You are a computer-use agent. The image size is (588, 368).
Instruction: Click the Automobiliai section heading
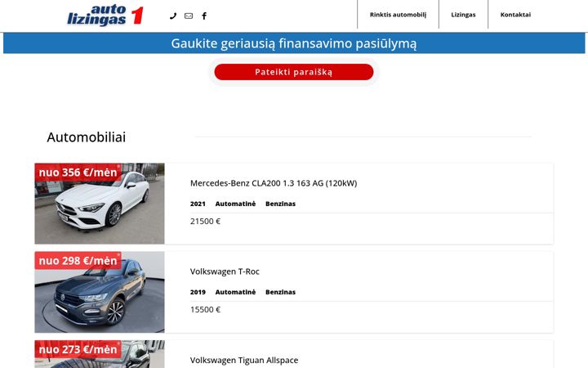click(87, 137)
